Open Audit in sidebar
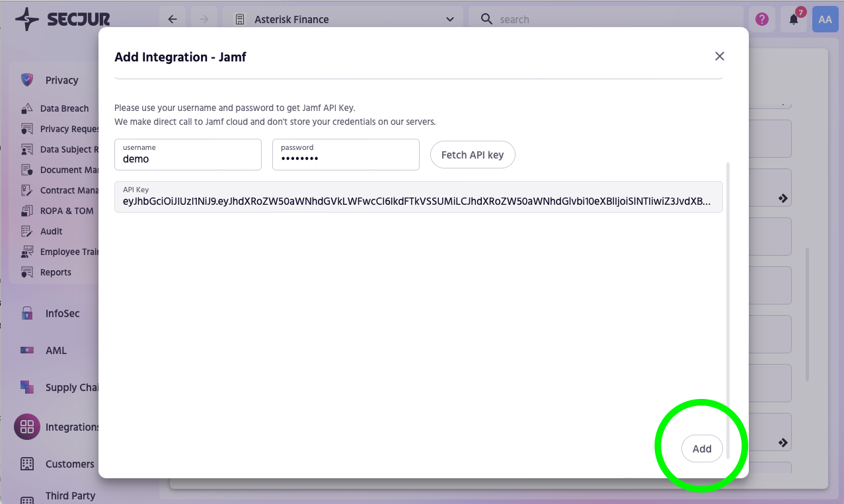This screenshot has width=844, height=504. [x=51, y=231]
